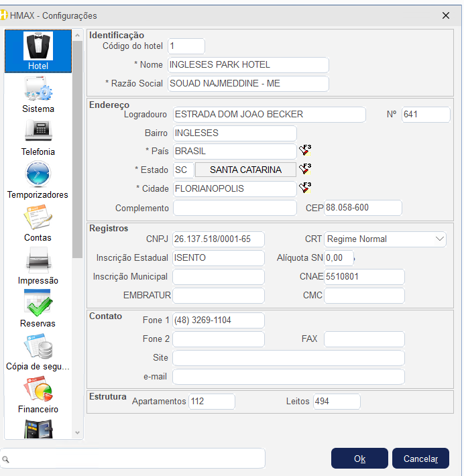The image size is (464, 476).
Task: Select the Hotel tuxedo icon in sidebar
Action: [x=38, y=46]
